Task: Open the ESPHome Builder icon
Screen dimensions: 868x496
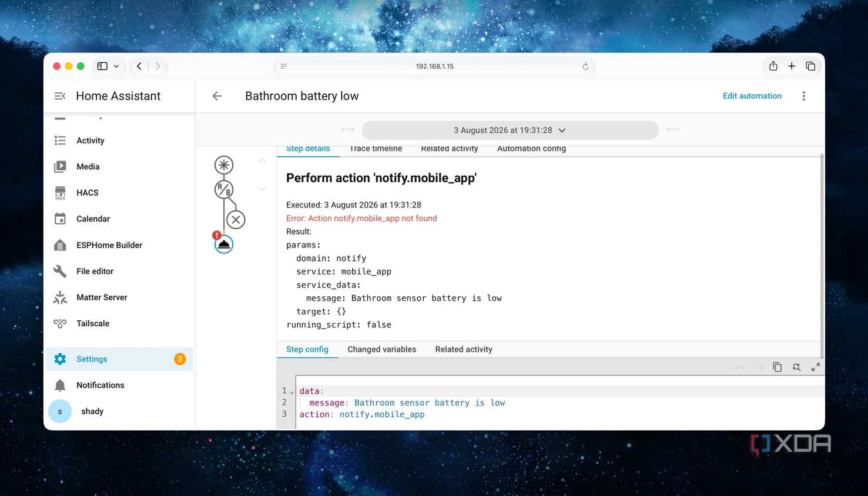Action: [x=60, y=245]
